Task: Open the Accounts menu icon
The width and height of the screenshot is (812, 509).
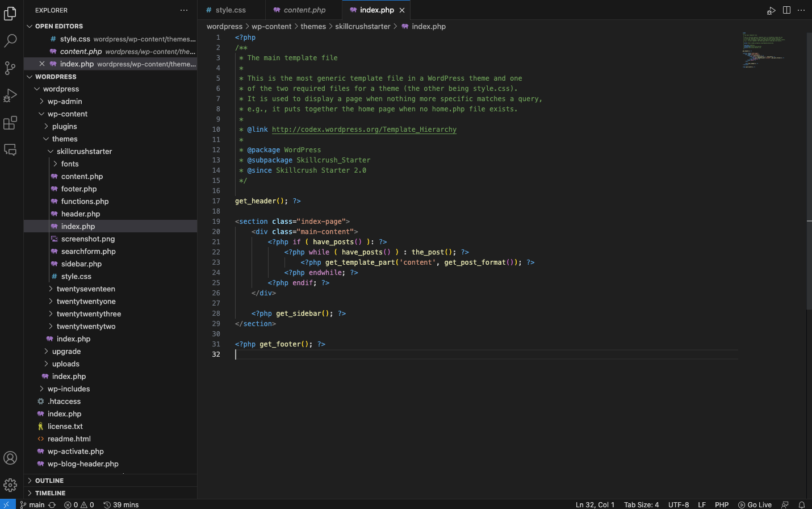Action: tap(10, 458)
